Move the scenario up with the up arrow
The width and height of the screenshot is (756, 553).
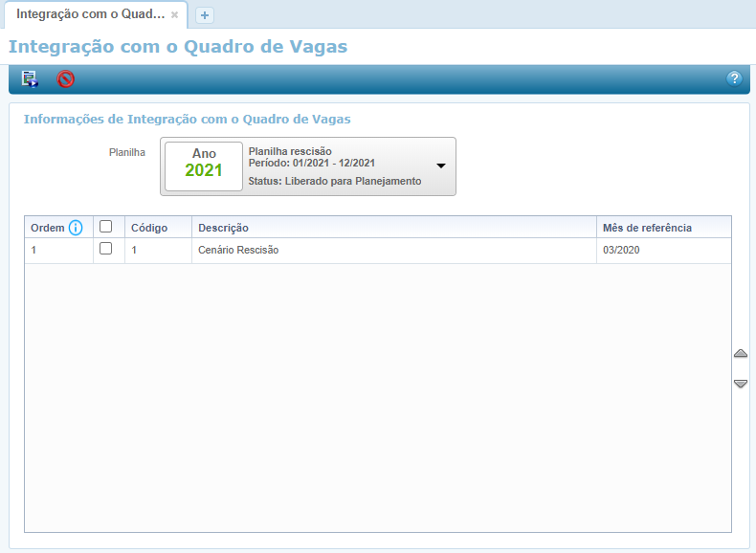pyautogui.click(x=740, y=354)
